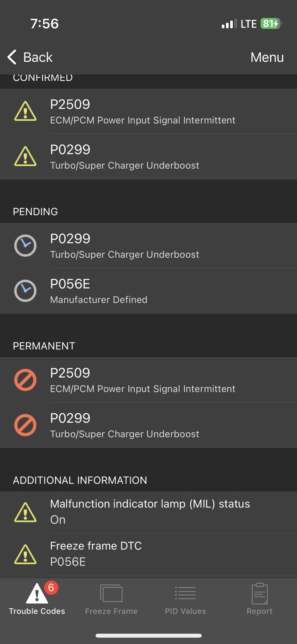Open confirmed ECM/PCM Power Input Signal Intermittent entry
Screen dimensions: 297x644
(149, 111)
